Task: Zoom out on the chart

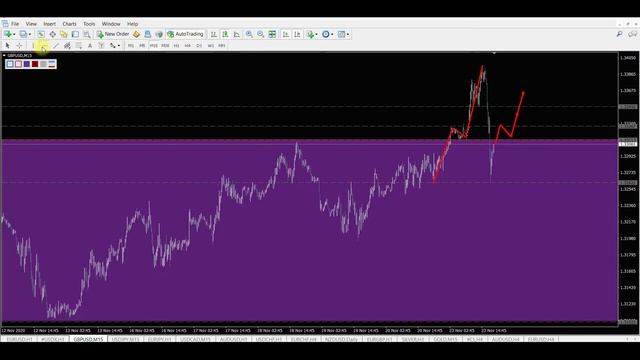Action: pyautogui.click(x=260, y=34)
